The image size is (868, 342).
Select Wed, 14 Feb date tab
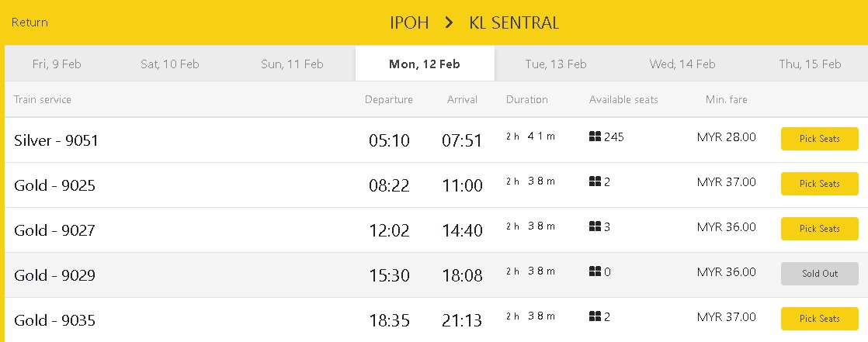click(x=682, y=64)
